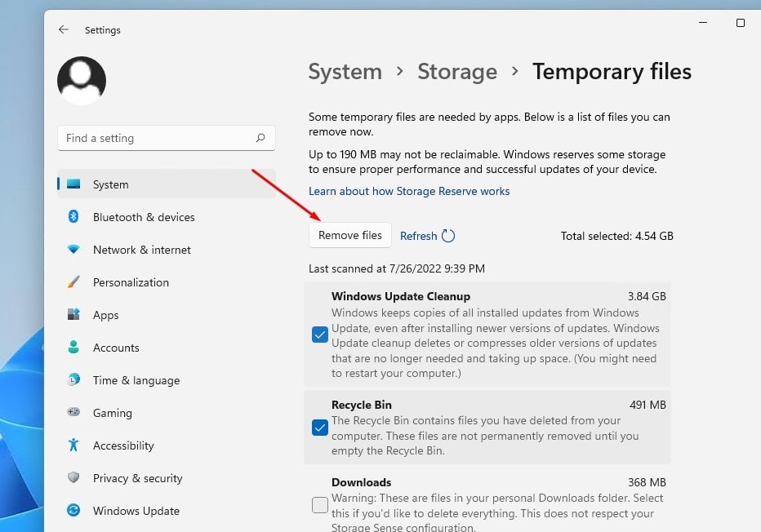Click the back arrow in Settings
The height and width of the screenshot is (532, 761).
pyautogui.click(x=64, y=30)
